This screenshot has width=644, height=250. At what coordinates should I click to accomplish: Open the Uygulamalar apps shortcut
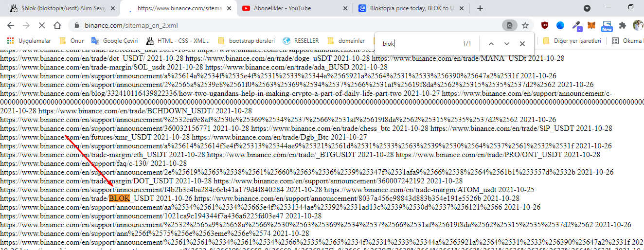point(29,41)
